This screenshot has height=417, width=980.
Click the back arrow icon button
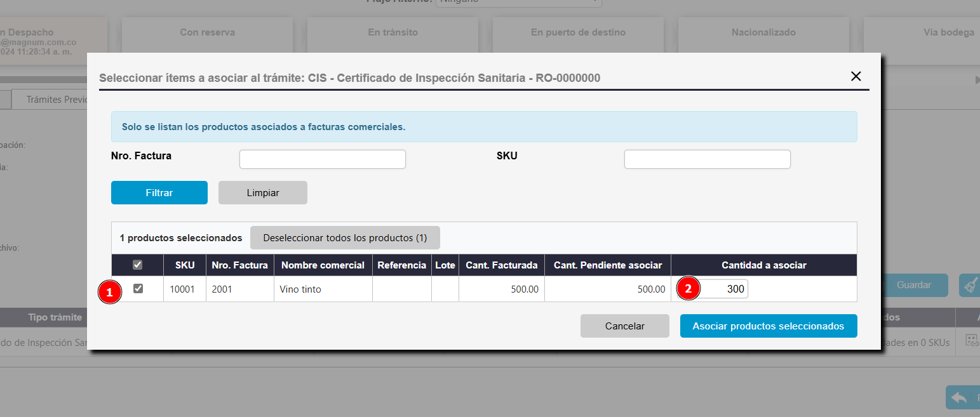coord(962,397)
